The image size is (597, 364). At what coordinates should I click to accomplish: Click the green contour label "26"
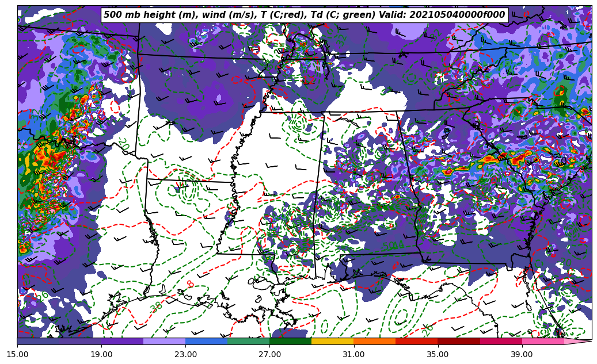(x=427, y=329)
